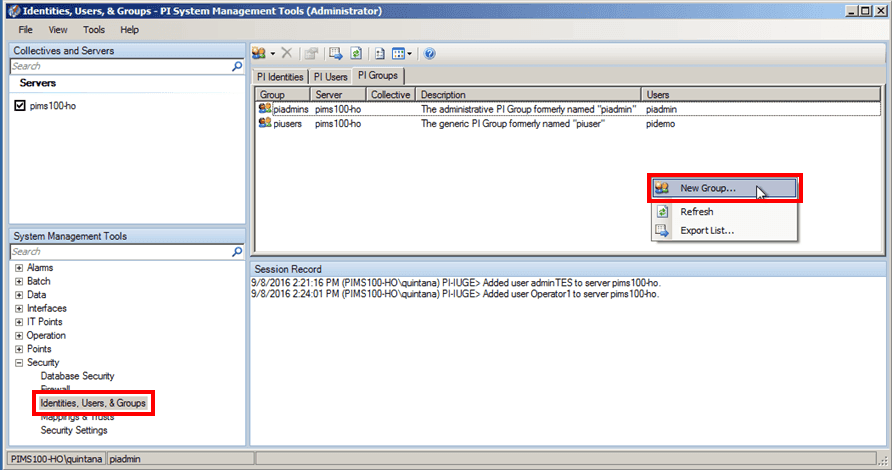Choose New Group... from context menu
Screen dimensions: 892x470
pyautogui.click(x=724, y=188)
